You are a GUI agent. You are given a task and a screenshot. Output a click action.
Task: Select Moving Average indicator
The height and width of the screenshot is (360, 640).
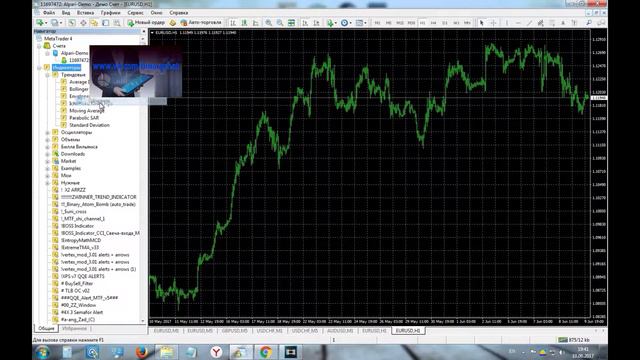tap(87, 111)
